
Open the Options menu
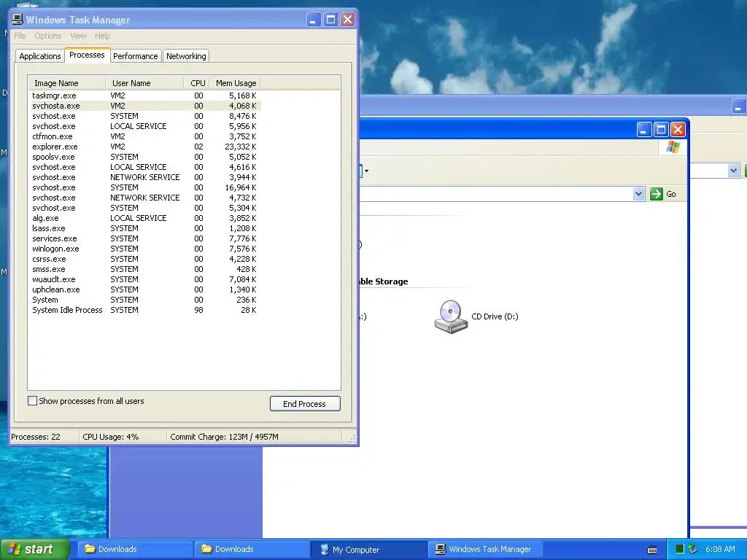click(47, 36)
